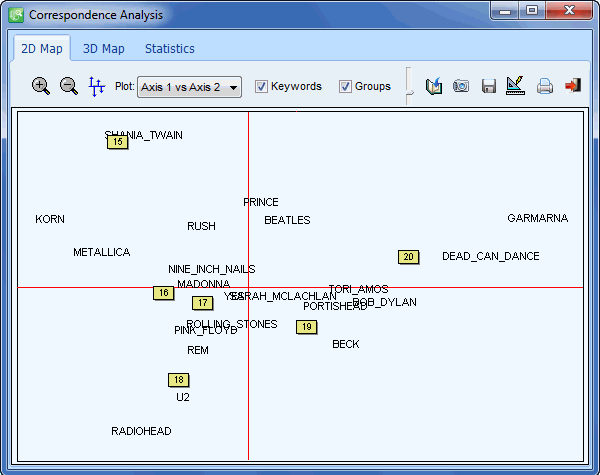Screen dimensions: 600x475
Task: Switch to the 3D Map tab
Action: pyautogui.click(x=103, y=49)
